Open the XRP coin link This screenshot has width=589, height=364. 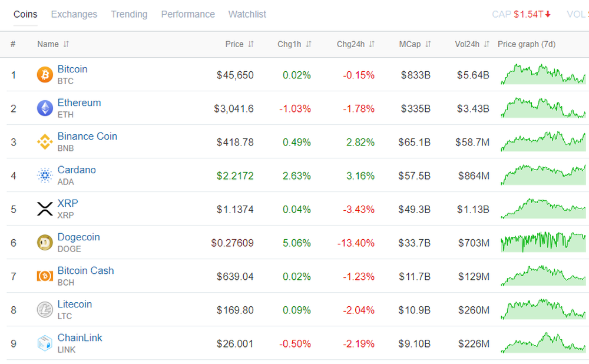pos(68,203)
